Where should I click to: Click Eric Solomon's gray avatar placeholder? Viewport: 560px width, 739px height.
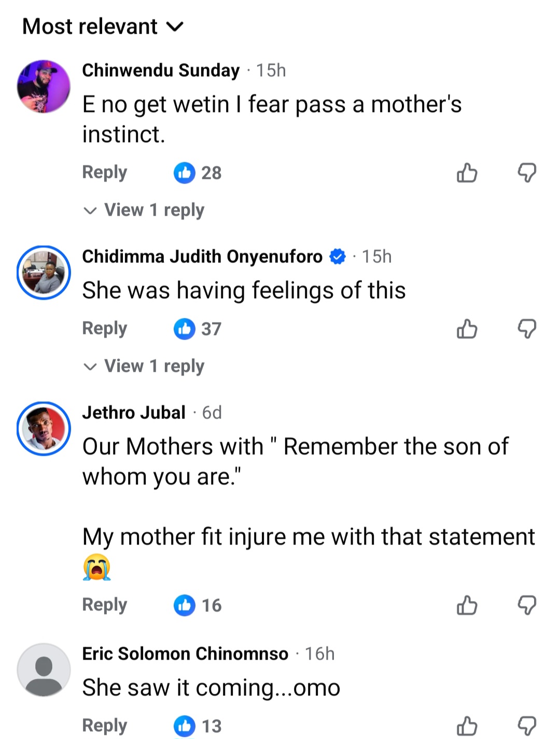pyautogui.click(x=44, y=670)
